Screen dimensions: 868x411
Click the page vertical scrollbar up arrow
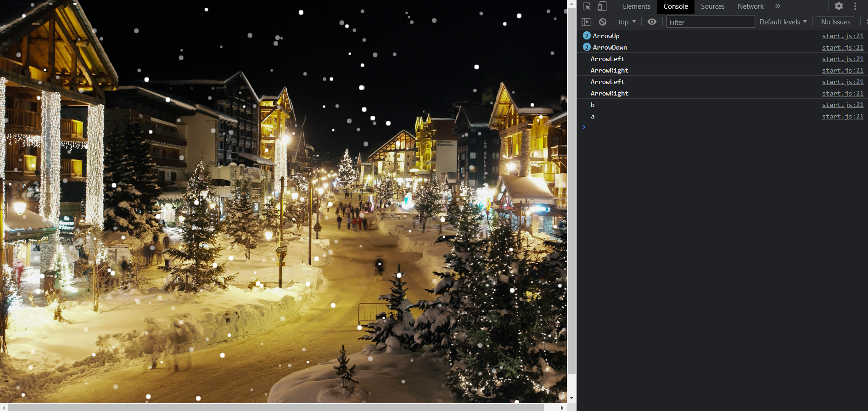571,4
